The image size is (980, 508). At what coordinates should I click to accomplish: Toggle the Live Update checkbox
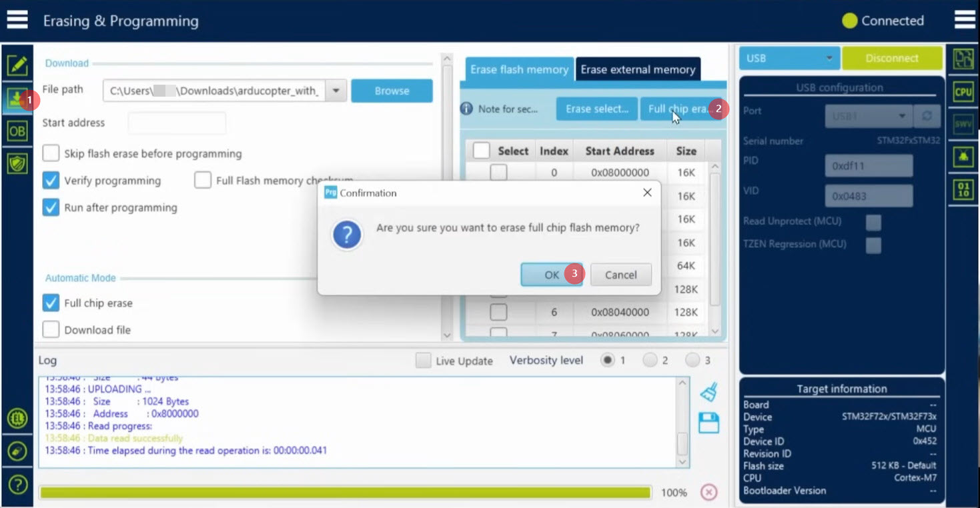pos(423,361)
